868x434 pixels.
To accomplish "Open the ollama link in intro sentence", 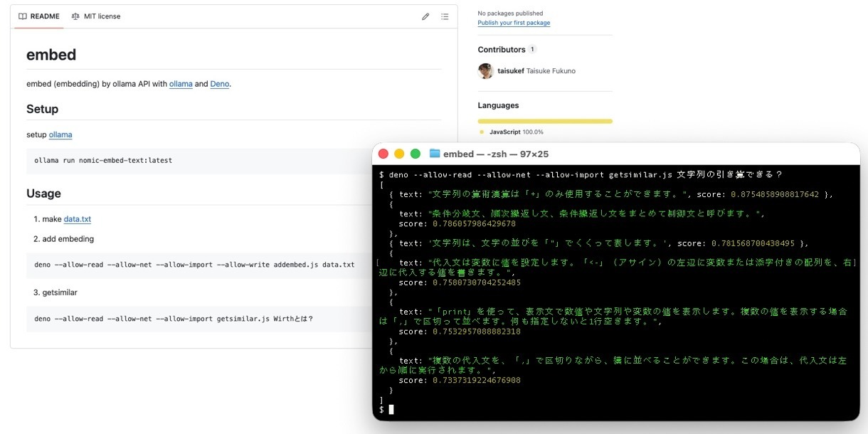I will coord(181,84).
